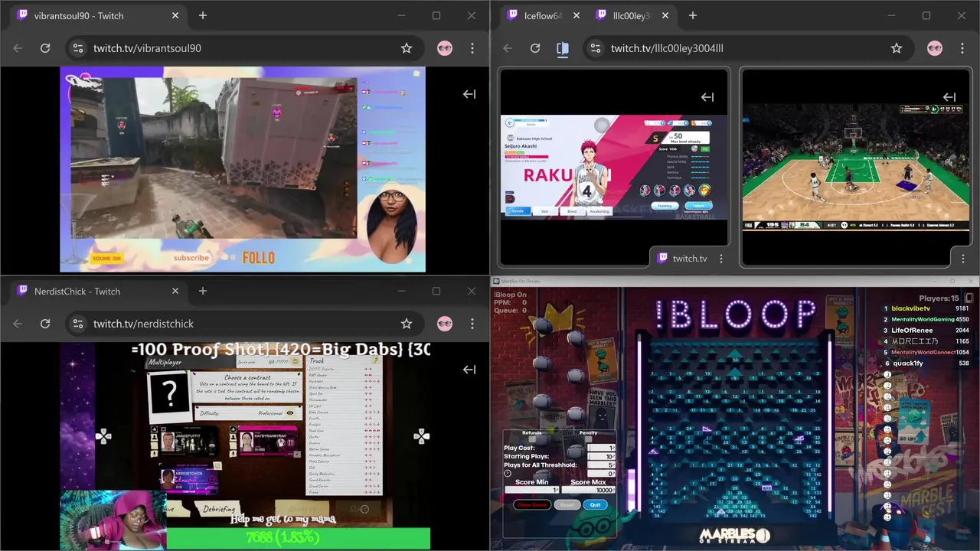The width and height of the screenshot is (980, 551).
Task: Toggle Penalty checkbox in Marbles settings
Action: click(x=588, y=439)
